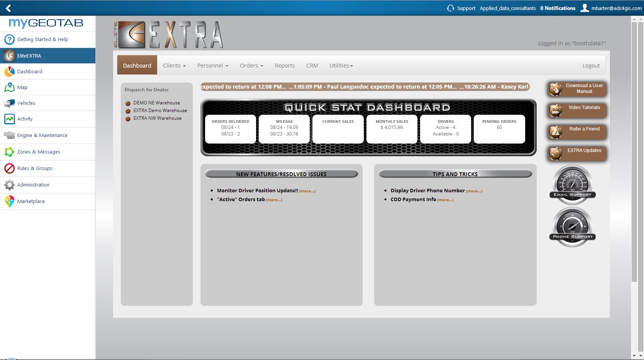Open the CRM menu item
644x360 pixels.
(x=312, y=66)
